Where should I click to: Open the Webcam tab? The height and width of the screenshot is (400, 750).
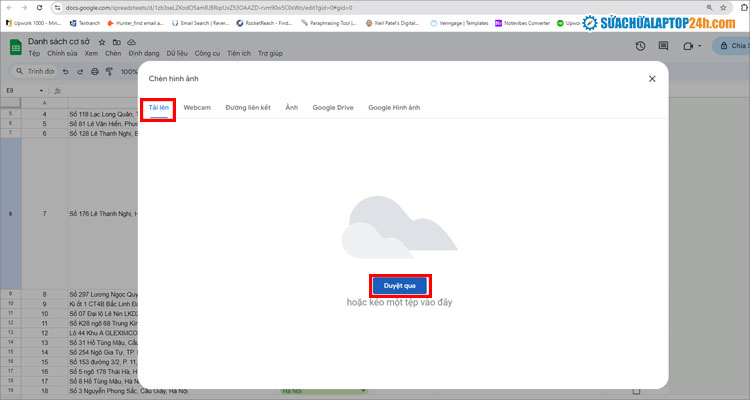click(x=197, y=107)
